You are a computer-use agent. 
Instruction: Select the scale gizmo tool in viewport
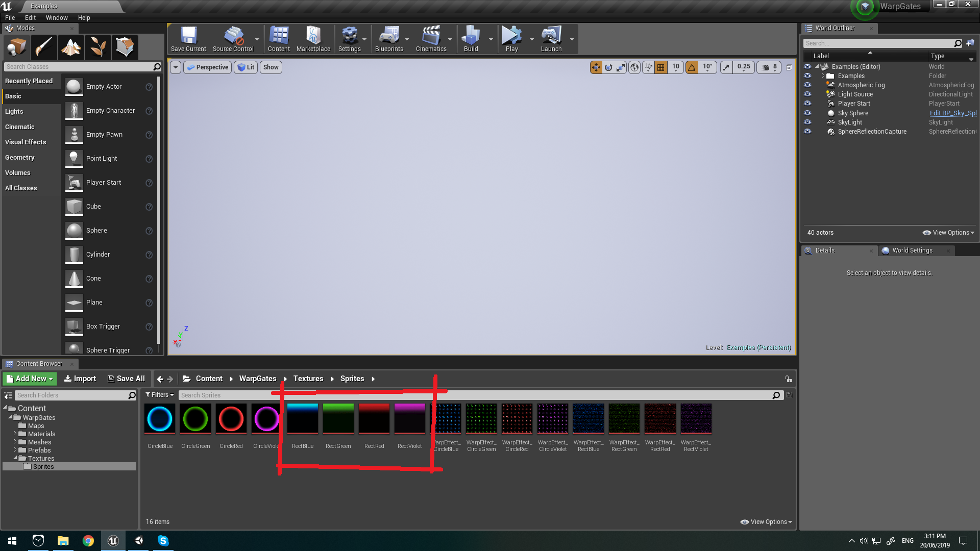click(x=621, y=67)
